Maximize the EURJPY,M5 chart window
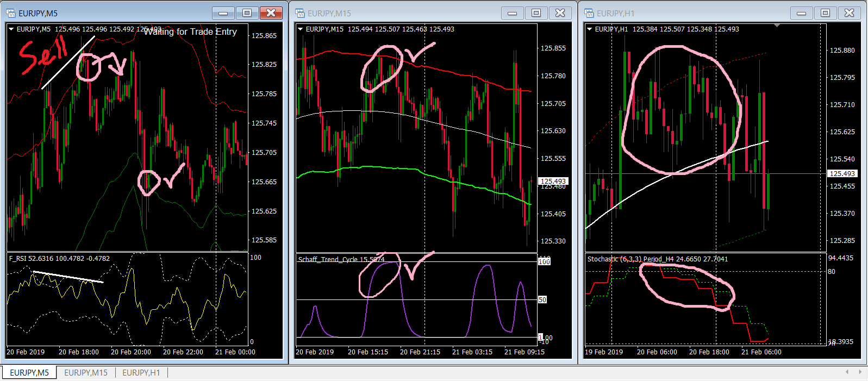This screenshot has width=868, height=381. click(x=247, y=13)
